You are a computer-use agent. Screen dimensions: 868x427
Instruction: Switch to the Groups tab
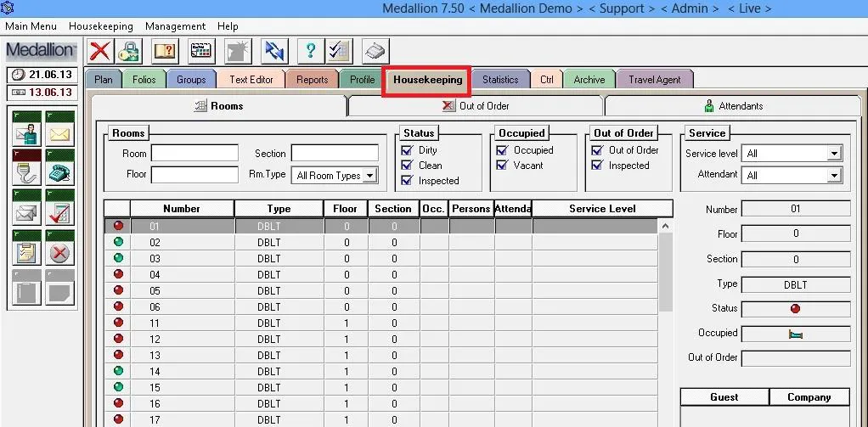tap(191, 80)
